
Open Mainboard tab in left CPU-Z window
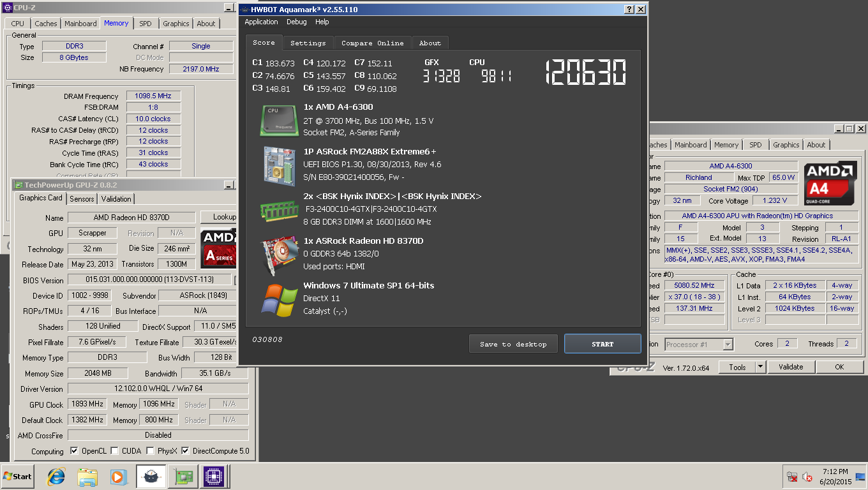(x=80, y=24)
